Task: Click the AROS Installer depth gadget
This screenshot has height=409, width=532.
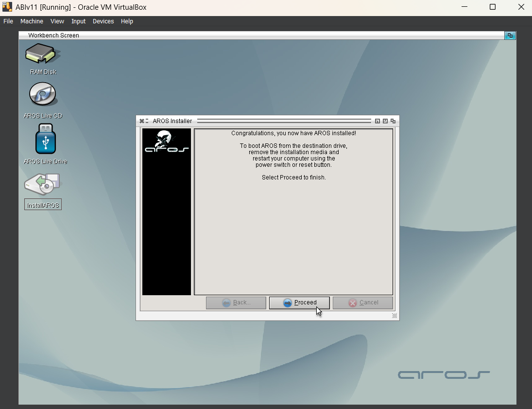Action: 393,121
